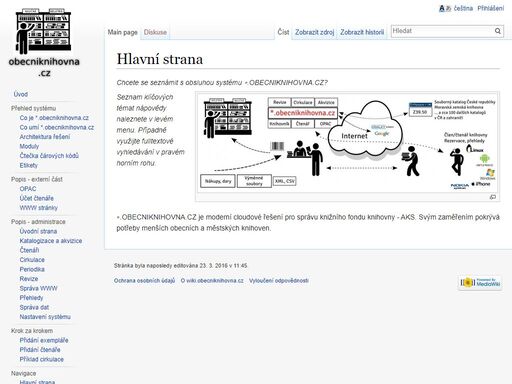
Task: Click the obecniknihovna.cz library logo
Action: 44,43
